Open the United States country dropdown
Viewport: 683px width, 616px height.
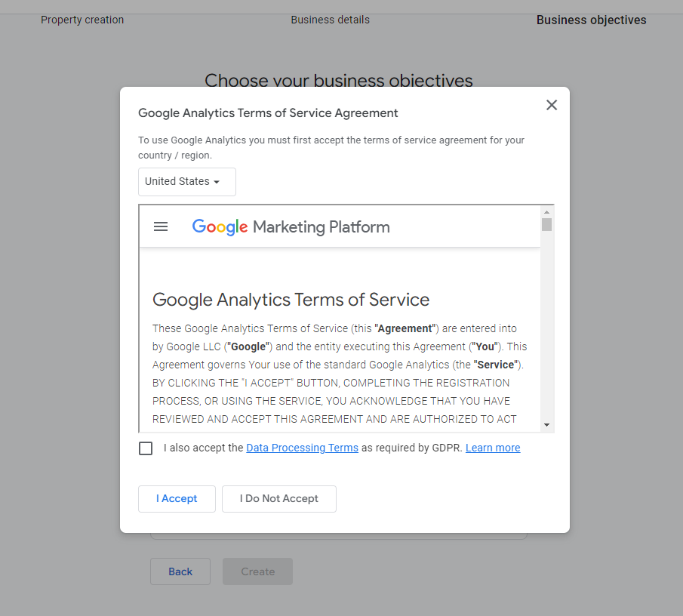(x=186, y=181)
